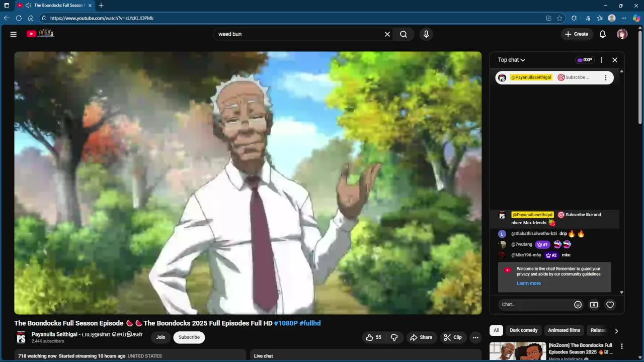Open browser Settings and more ellipsis
644x362 pixels.
click(624, 18)
